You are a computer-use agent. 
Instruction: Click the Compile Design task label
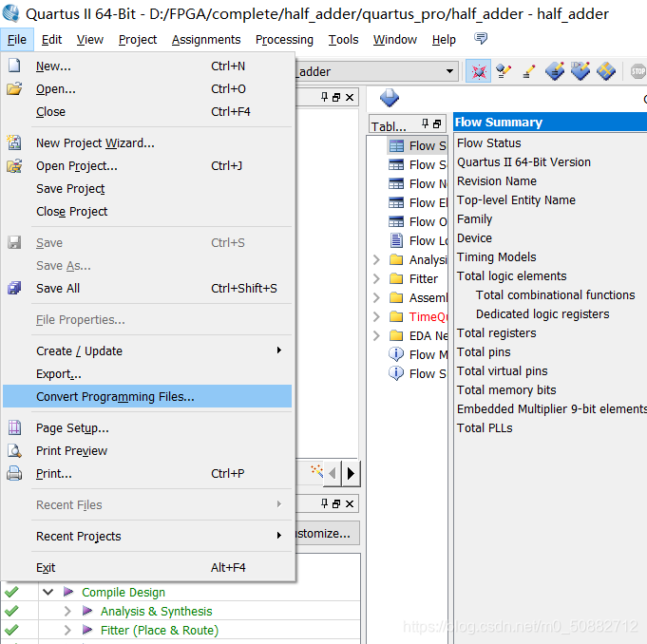coord(124,592)
